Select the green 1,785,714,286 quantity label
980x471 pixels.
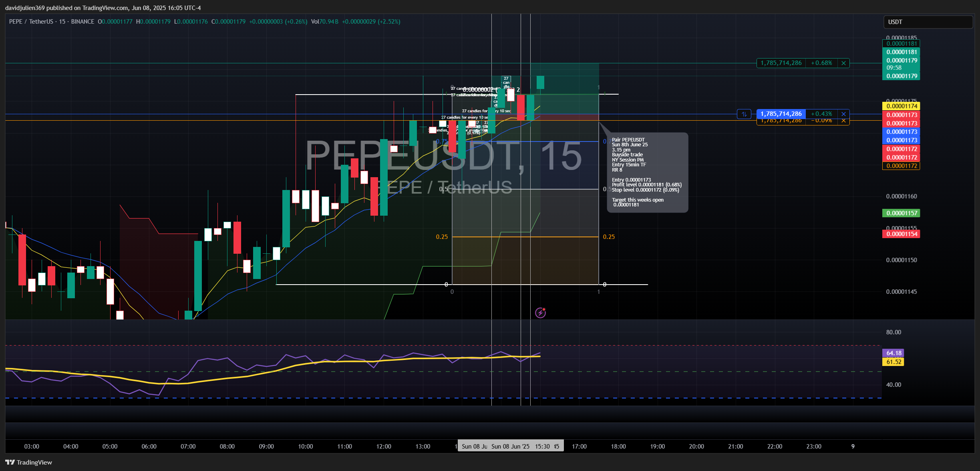click(x=781, y=63)
